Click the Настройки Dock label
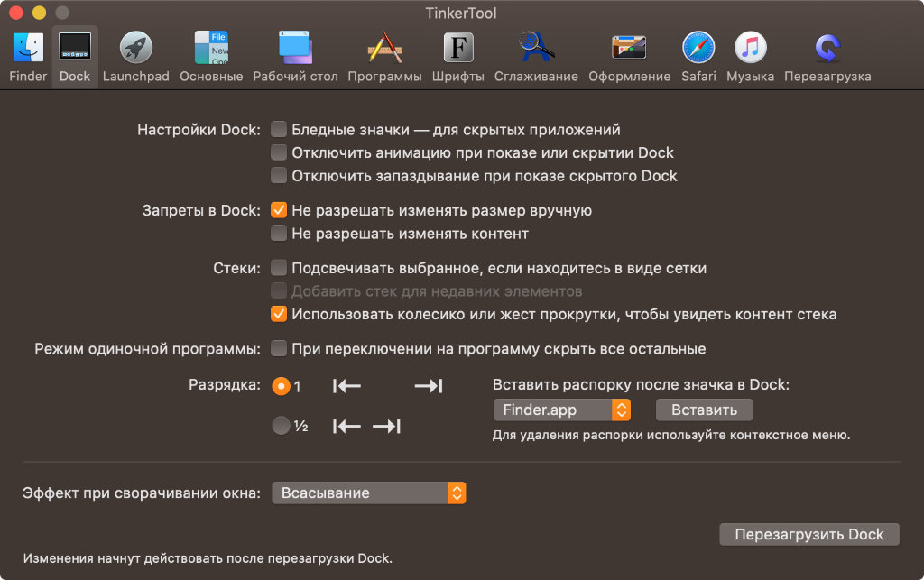Screen dimensions: 924x580 tap(199, 130)
